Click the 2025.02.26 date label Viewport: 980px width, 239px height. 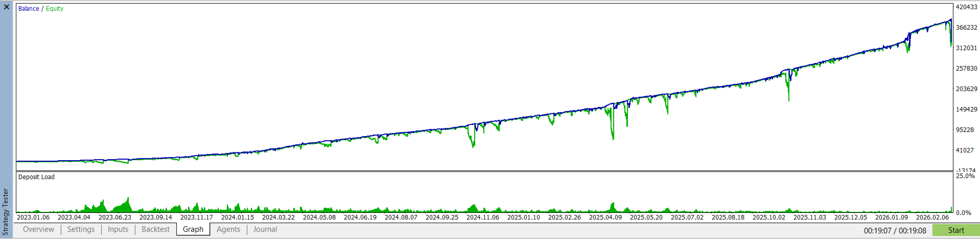click(x=565, y=218)
